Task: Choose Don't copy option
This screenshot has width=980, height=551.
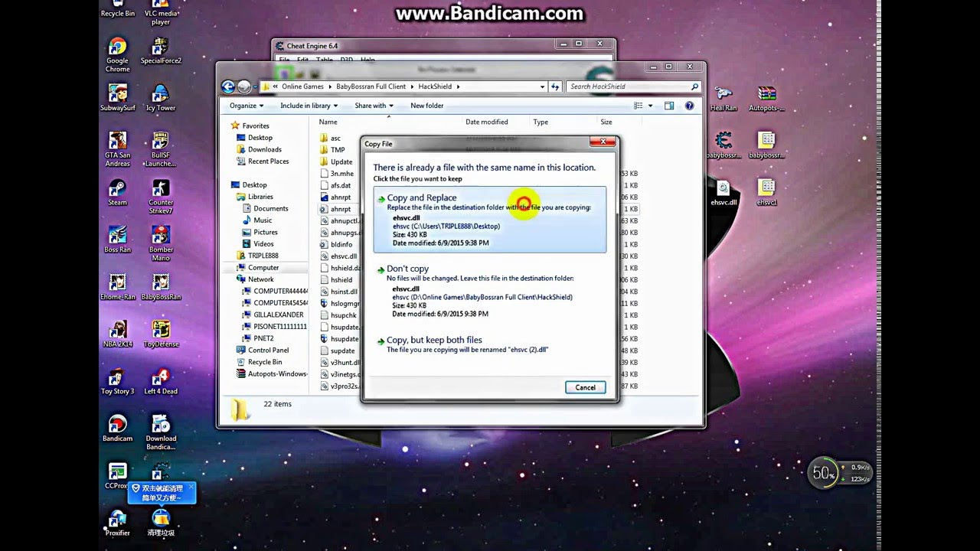Action: [489, 292]
